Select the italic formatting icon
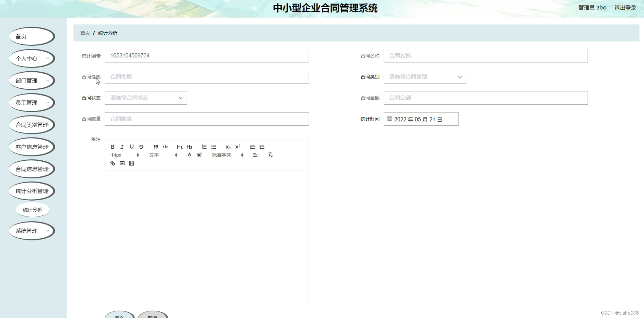This screenshot has width=644, height=318. 122,147
